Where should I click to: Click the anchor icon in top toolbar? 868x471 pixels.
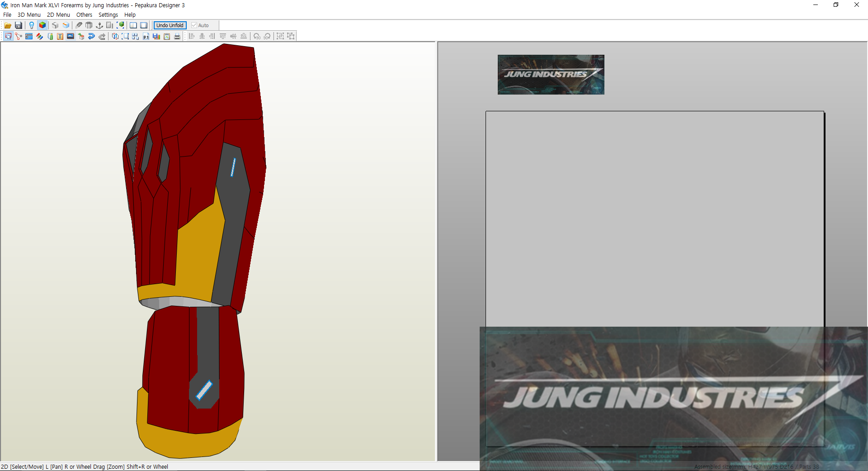coord(99,25)
